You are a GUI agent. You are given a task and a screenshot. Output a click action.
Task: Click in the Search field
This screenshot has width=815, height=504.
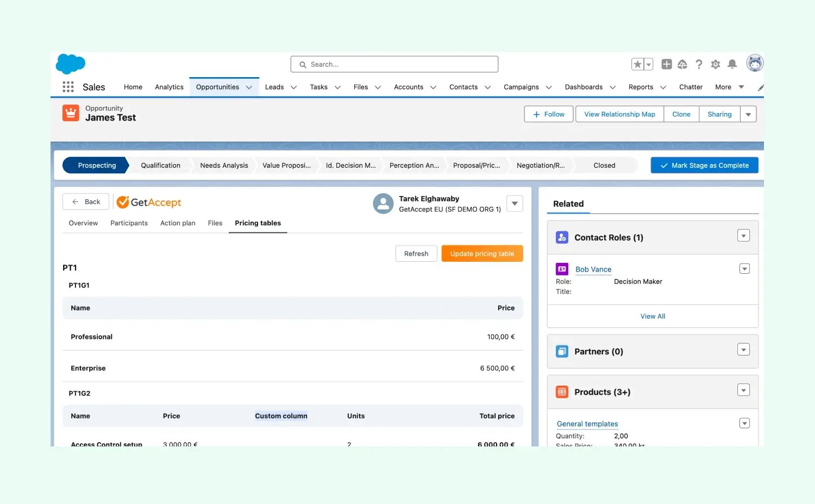click(394, 64)
